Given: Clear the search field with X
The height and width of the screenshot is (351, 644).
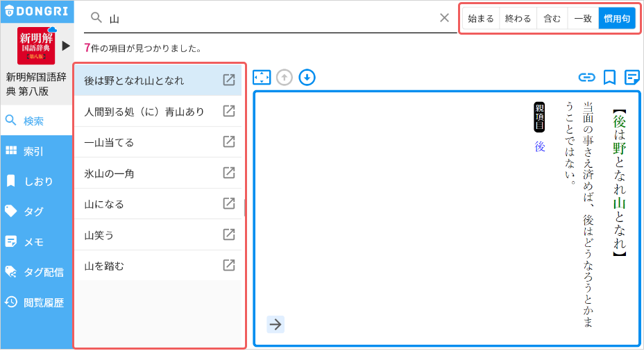Looking at the screenshot, I should tap(444, 17).
